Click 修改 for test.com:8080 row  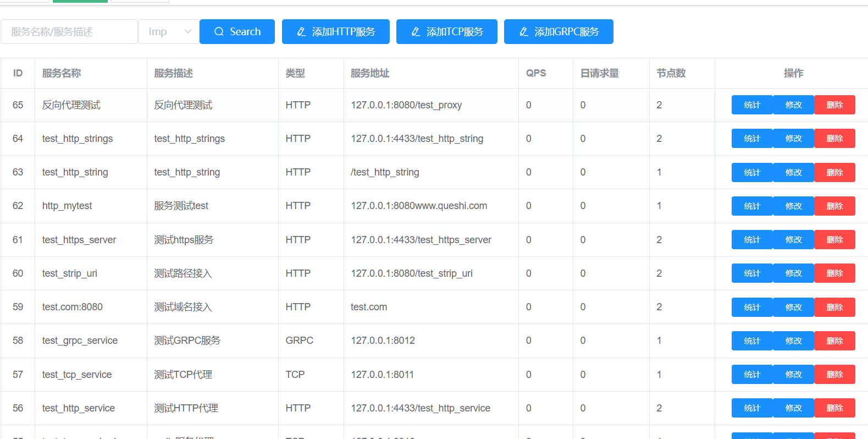click(x=793, y=307)
